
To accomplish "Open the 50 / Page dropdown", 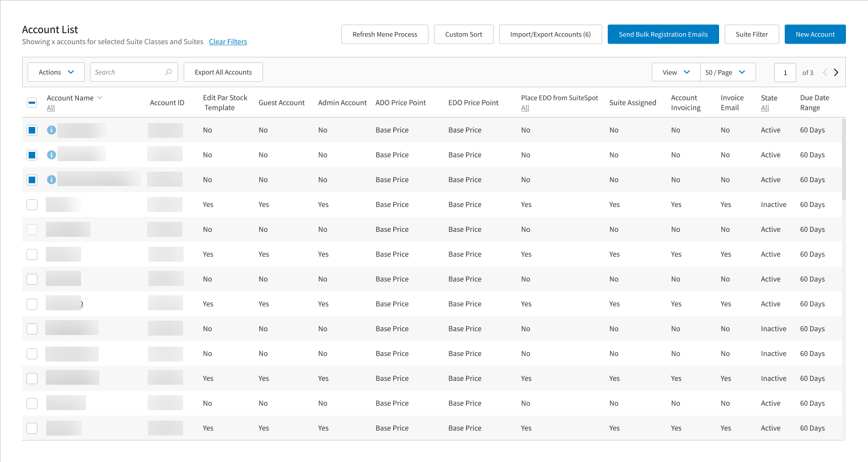I will click(x=728, y=72).
